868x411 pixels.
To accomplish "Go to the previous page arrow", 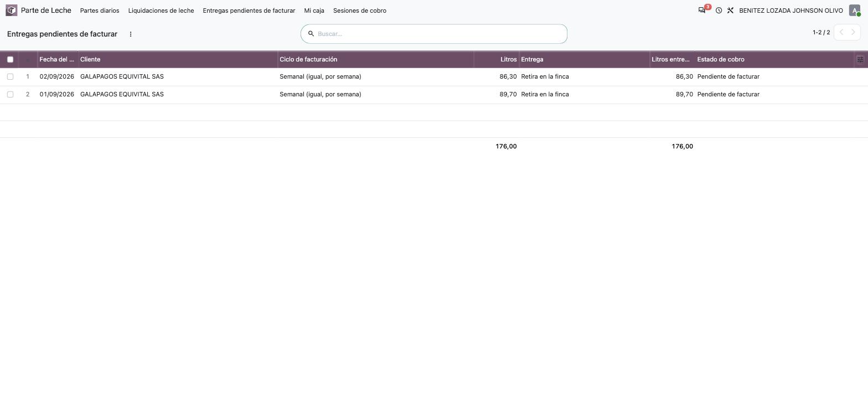I will 841,32.
